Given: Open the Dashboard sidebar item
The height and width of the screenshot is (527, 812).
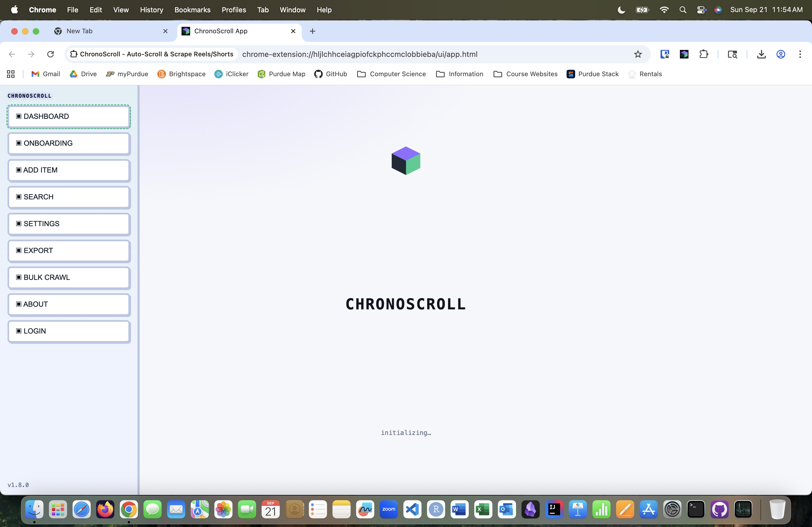Looking at the screenshot, I should click(69, 116).
